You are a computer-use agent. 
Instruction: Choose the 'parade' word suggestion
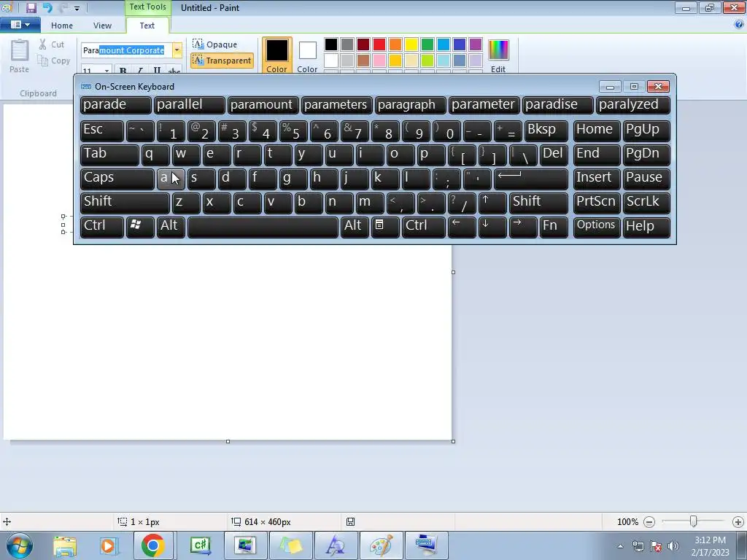pos(116,105)
